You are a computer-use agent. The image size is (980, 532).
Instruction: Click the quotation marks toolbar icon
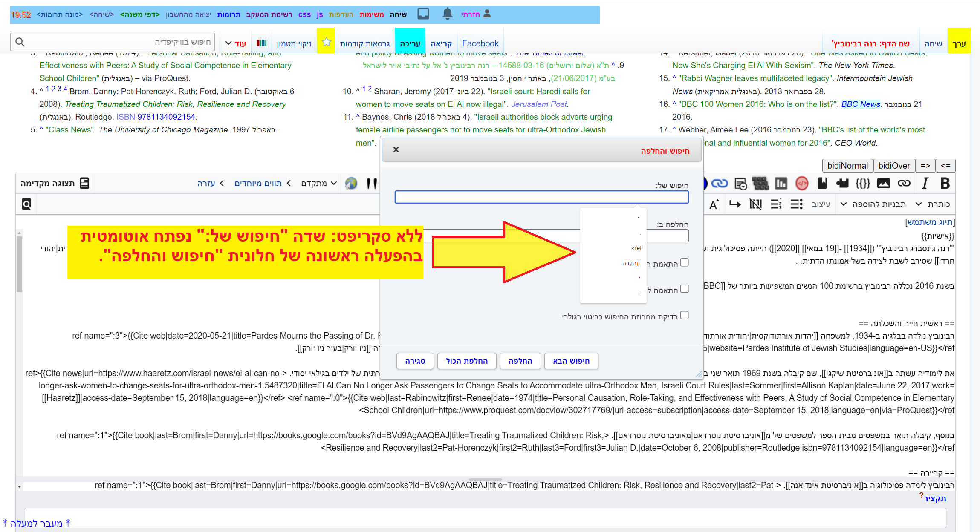coord(372,184)
